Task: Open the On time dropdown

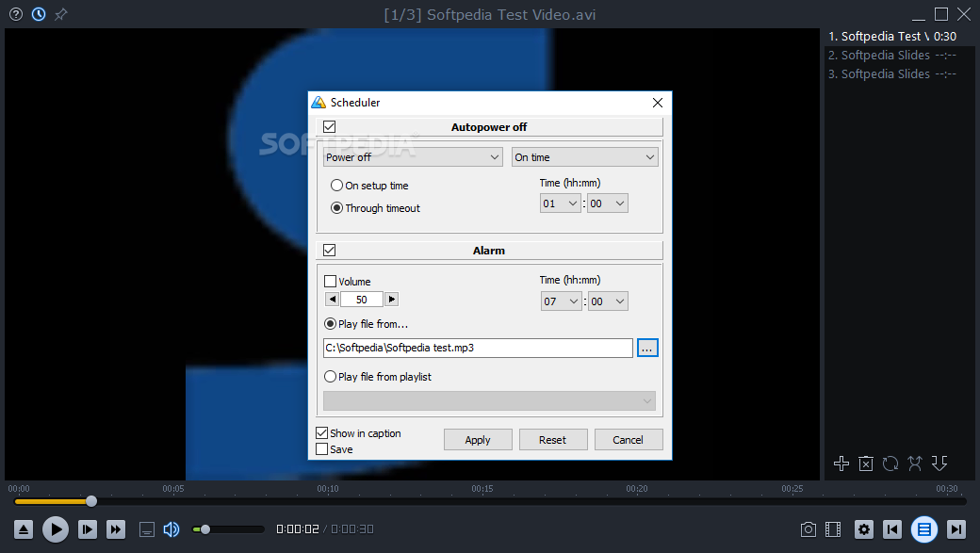Action: point(584,156)
